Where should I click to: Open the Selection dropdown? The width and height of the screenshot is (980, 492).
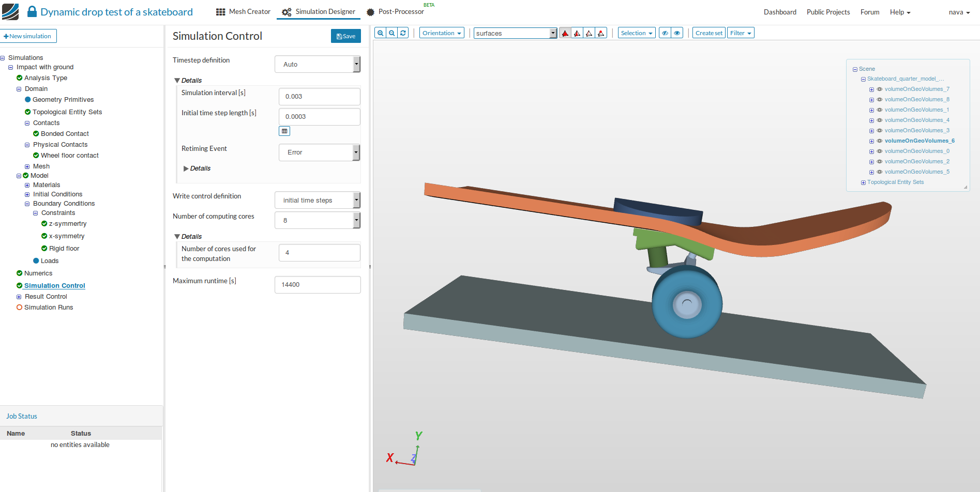click(x=637, y=33)
